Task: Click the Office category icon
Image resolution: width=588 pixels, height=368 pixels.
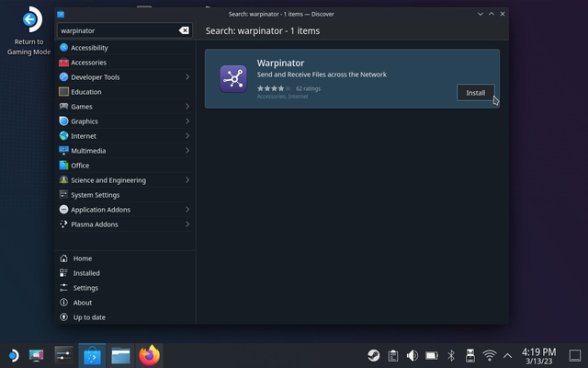Action: pos(63,166)
